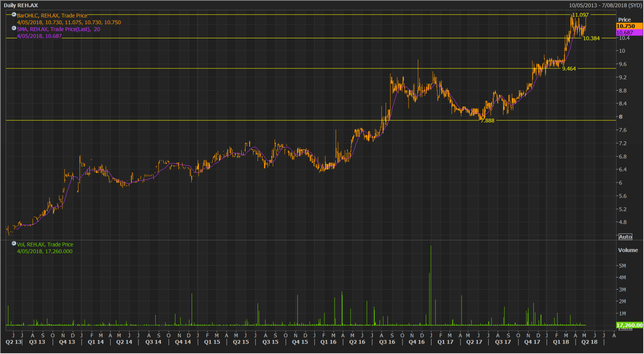Click the Q2 14 quarter label

[x=124, y=342]
